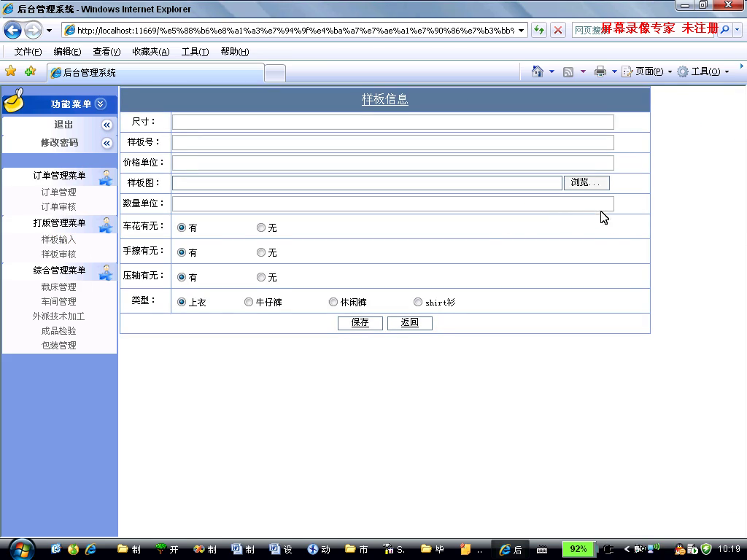The width and height of the screenshot is (747, 560).
Task: Select the 上衣 type radio
Action: (182, 302)
